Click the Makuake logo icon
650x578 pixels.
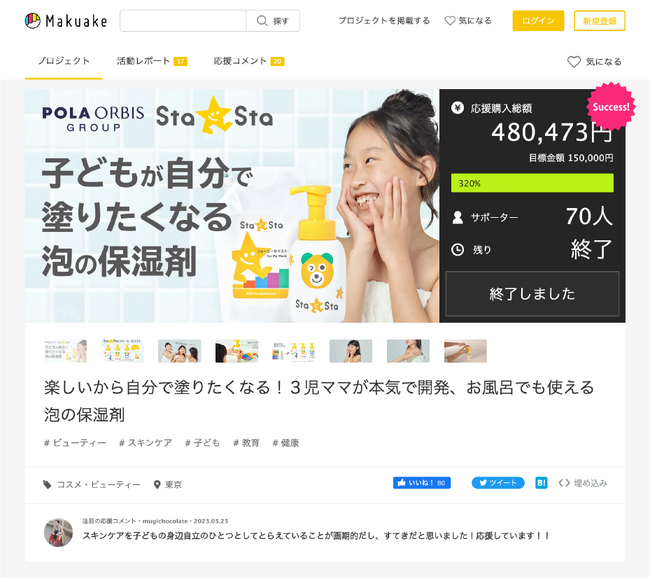tap(32, 21)
